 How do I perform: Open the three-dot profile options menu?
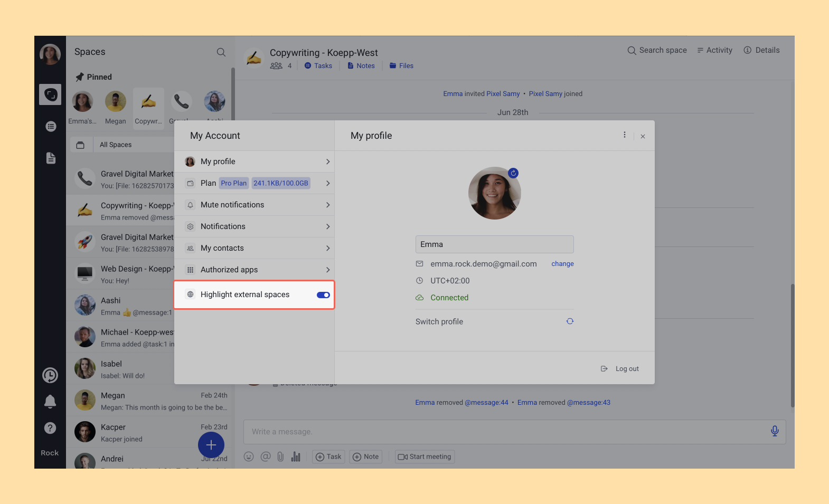[x=625, y=135]
